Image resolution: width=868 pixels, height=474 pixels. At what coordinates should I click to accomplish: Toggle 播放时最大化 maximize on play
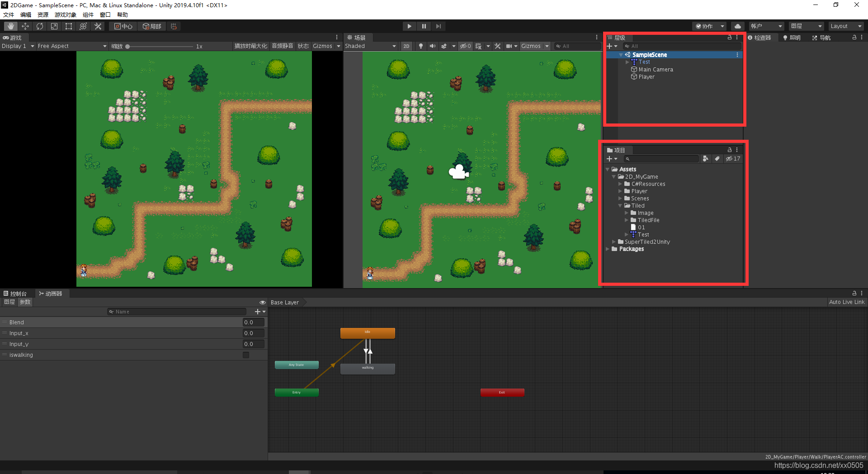click(251, 46)
